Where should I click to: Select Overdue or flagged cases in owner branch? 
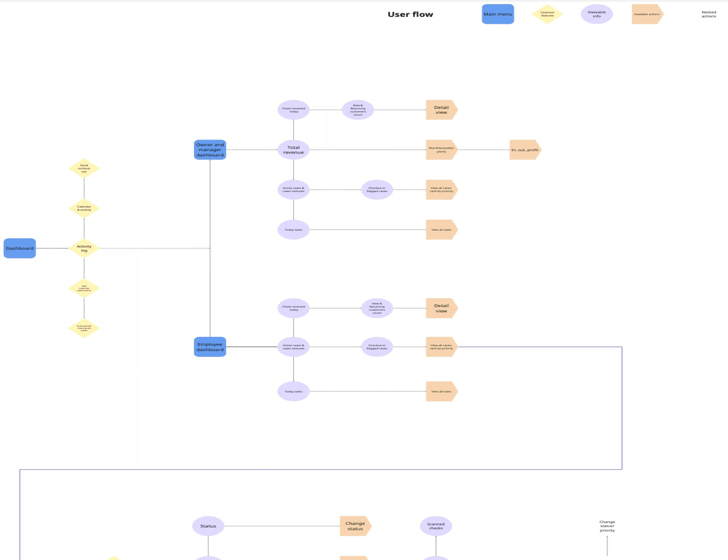click(377, 190)
